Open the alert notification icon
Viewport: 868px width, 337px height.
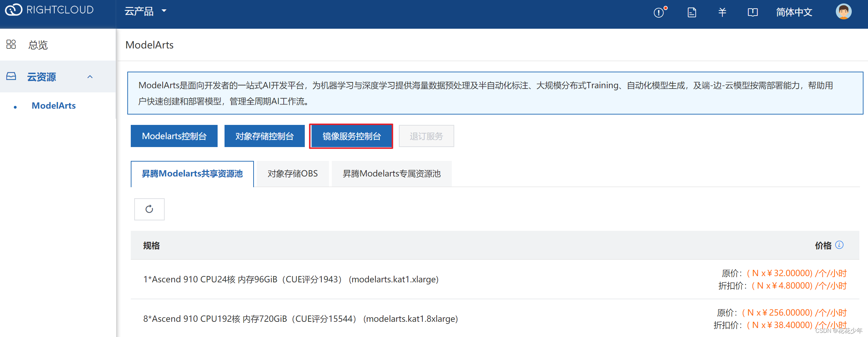(659, 12)
